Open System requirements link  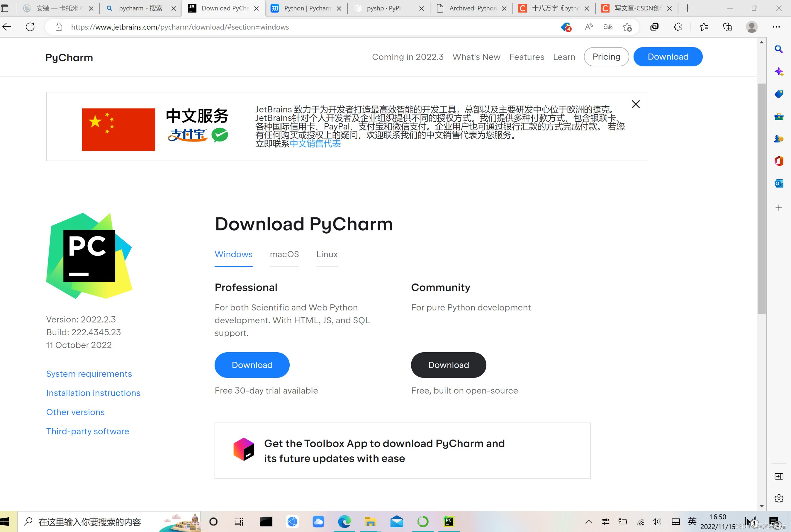click(x=89, y=374)
